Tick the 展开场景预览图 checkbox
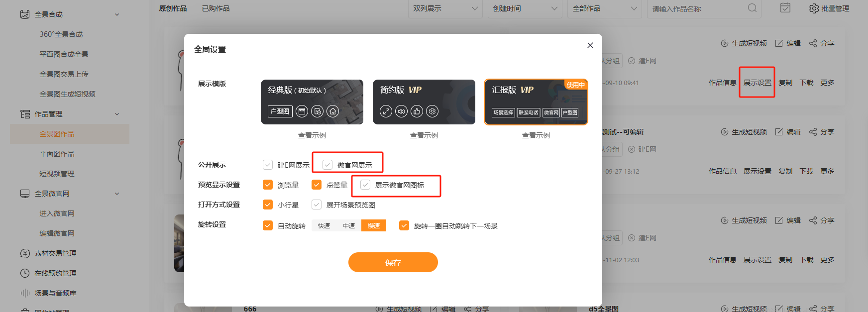This screenshot has height=312, width=868. [x=317, y=205]
